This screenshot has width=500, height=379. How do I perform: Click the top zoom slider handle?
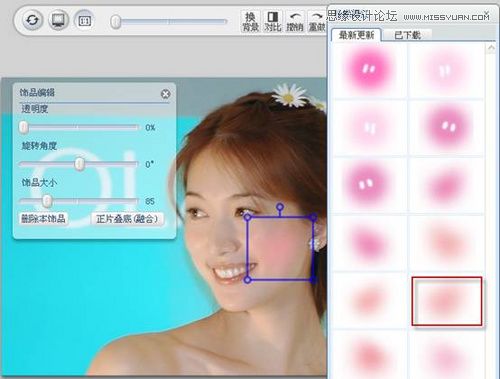click(115, 22)
